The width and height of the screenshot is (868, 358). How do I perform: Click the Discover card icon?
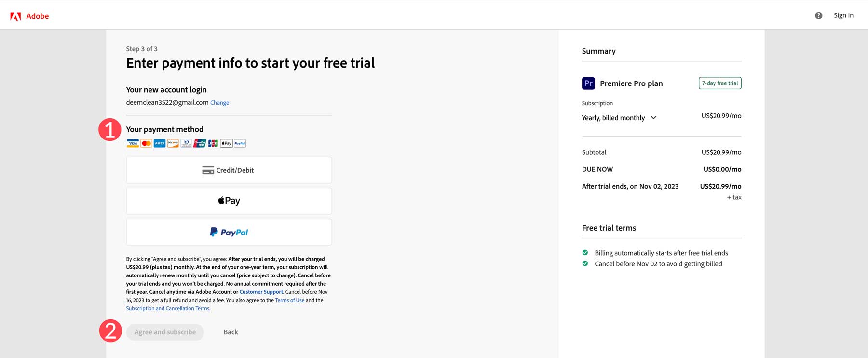(173, 143)
